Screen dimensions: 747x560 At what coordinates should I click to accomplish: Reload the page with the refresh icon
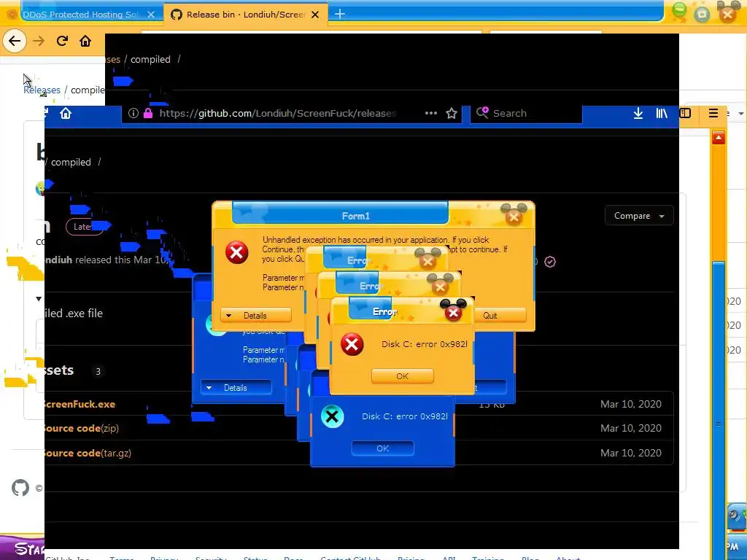click(x=62, y=41)
